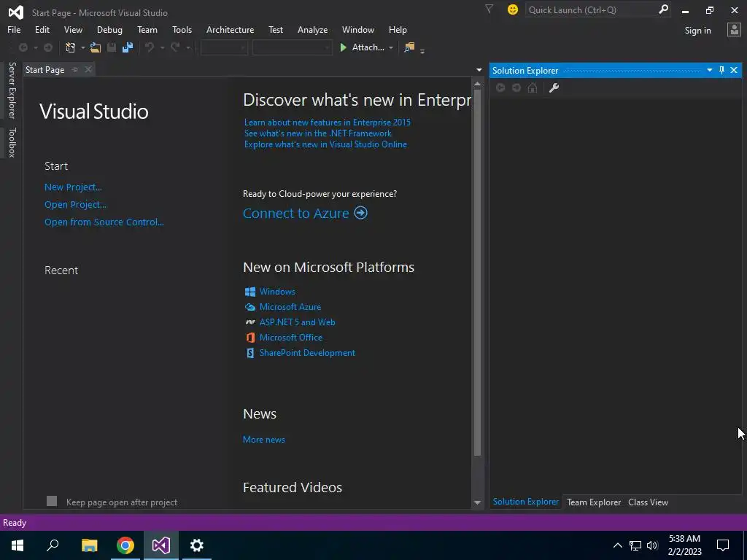Image resolution: width=747 pixels, height=560 pixels.
Task: Click the Start Page vertical scrollbar thumb
Action: coord(477,272)
